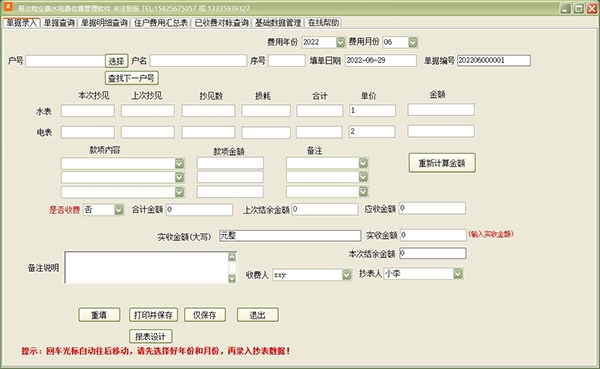Click the 电表 单价 field
Screen dimensions: 600x369
click(372, 132)
